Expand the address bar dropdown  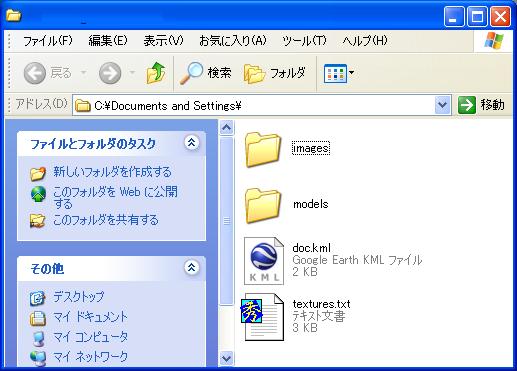pyautogui.click(x=443, y=106)
